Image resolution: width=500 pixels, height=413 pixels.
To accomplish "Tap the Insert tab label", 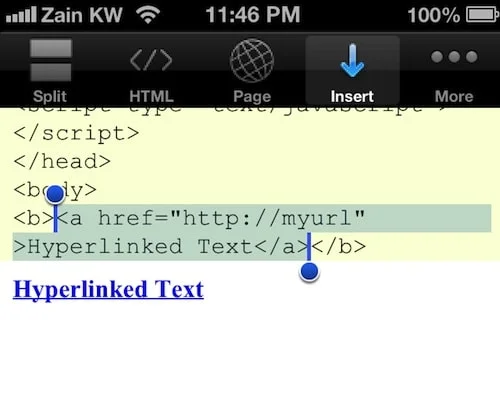I will pos(352,97).
